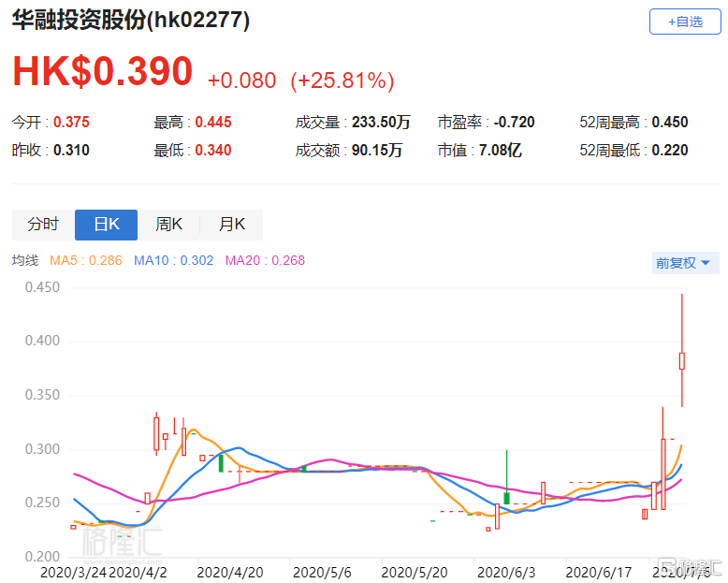Switch to the 分时 chart tab

pyautogui.click(x=42, y=225)
